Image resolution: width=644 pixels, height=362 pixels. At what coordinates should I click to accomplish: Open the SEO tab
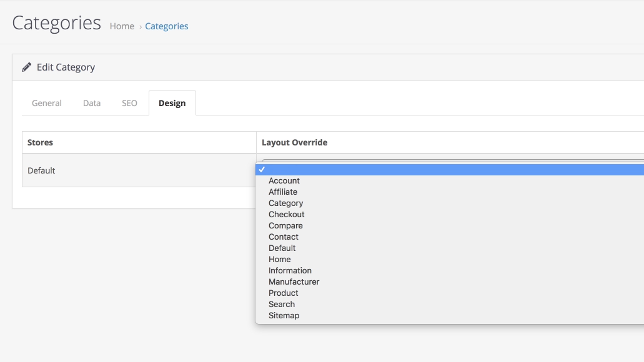(129, 103)
